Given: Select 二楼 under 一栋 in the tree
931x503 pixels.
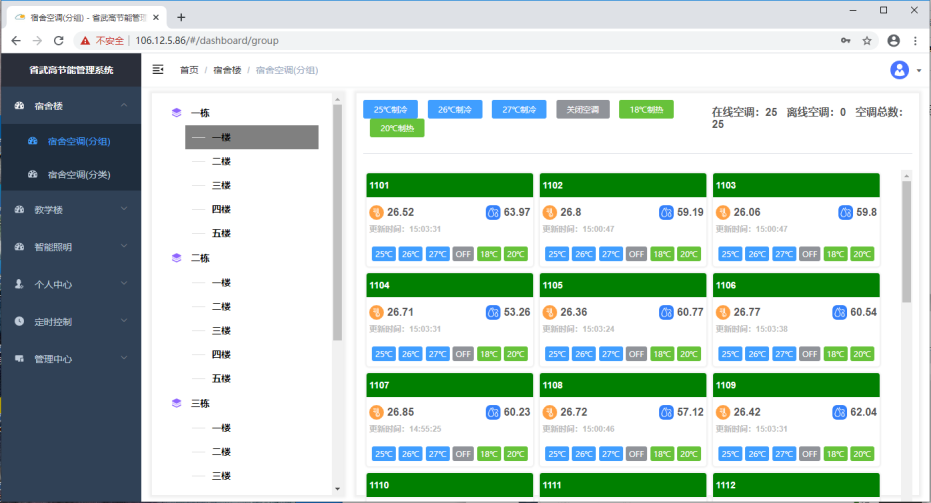Looking at the screenshot, I should [221, 161].
